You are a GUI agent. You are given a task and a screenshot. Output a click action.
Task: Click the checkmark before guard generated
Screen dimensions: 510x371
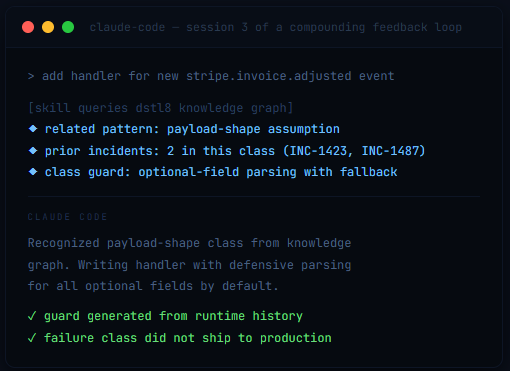[x=32, y=316]
